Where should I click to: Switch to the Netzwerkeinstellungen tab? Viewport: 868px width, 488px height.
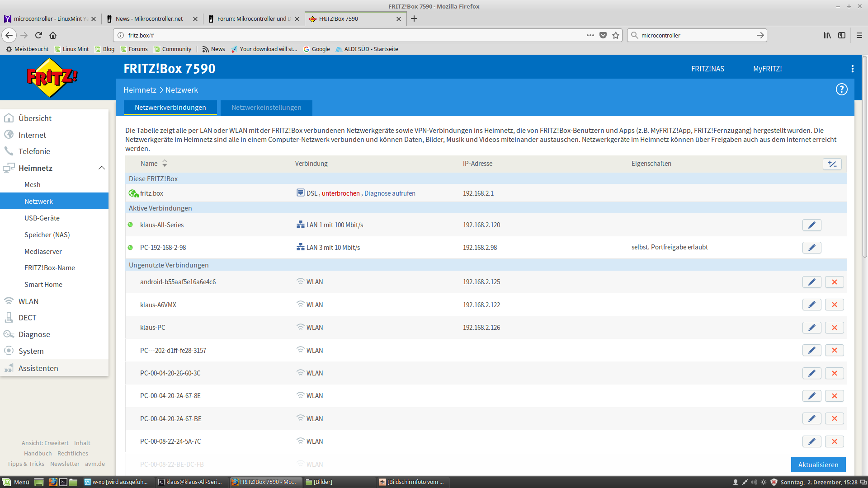266,108
